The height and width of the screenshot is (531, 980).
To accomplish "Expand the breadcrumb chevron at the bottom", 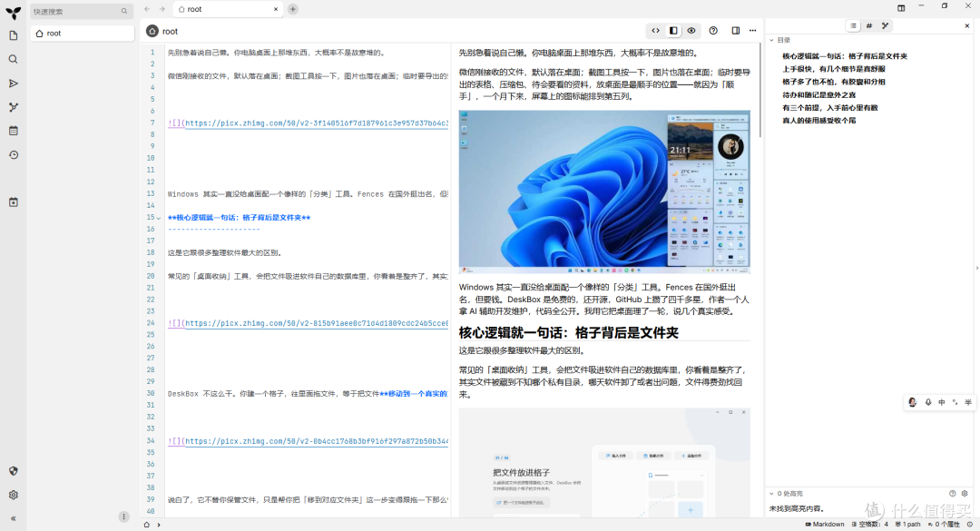I will click(x=159, y=525).
